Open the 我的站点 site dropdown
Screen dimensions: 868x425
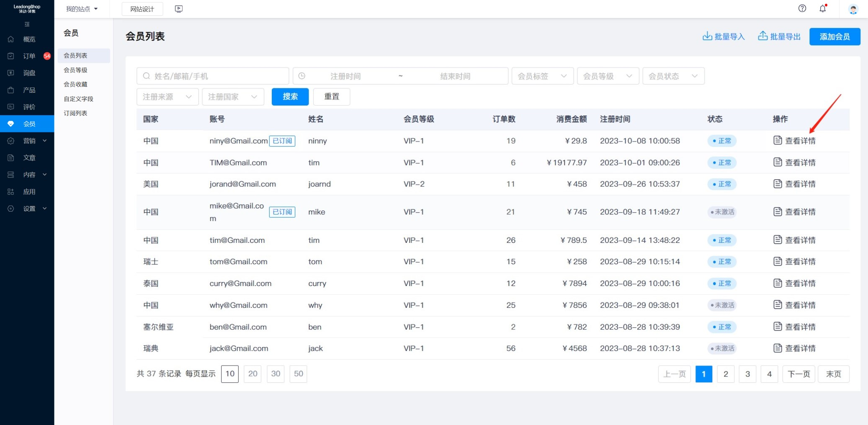coord(82,9)
